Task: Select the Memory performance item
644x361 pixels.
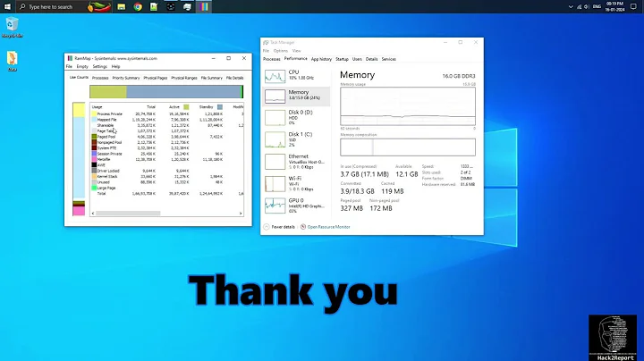Action: [296, 96]
